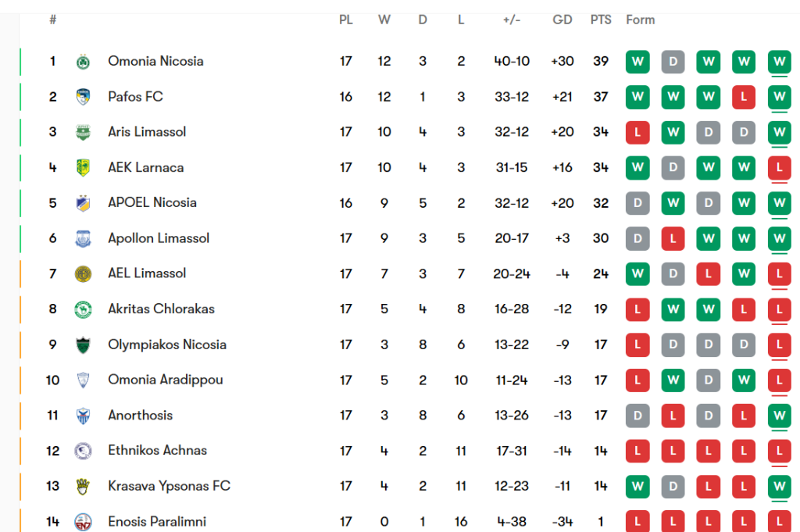Viewport: 800px width, 532px height.
Task: Click the Olympiakos Nicosia club crest
Action: pos(83,345)
